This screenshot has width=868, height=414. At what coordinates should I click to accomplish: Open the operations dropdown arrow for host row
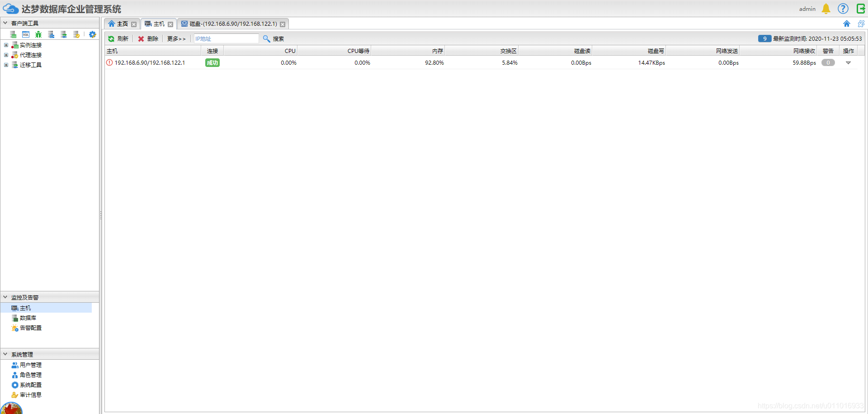(848, 63)
